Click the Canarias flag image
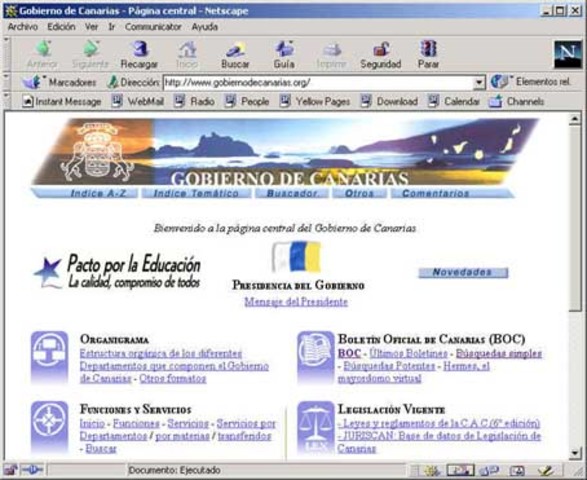Screen dimensions: 587x480 point(296,257)
